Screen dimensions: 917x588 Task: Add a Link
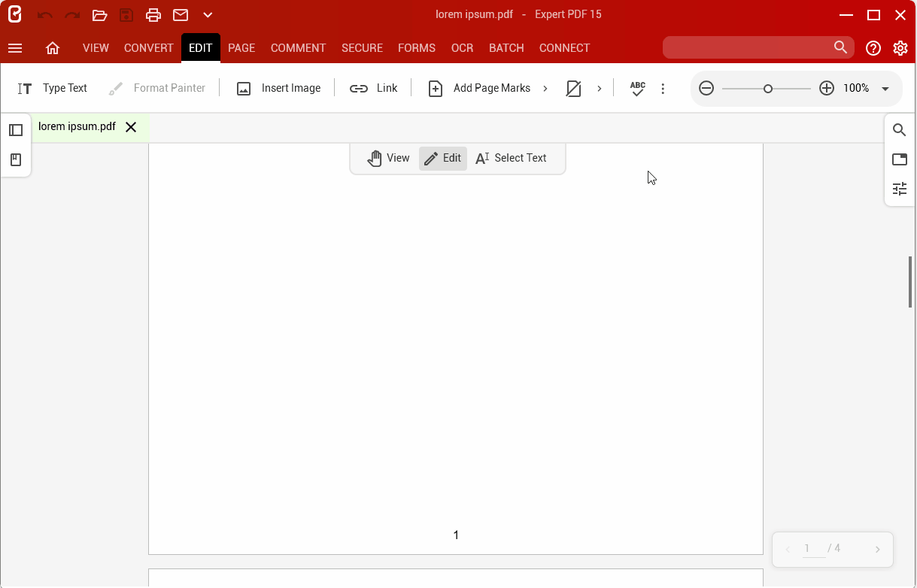coord(373,88)
